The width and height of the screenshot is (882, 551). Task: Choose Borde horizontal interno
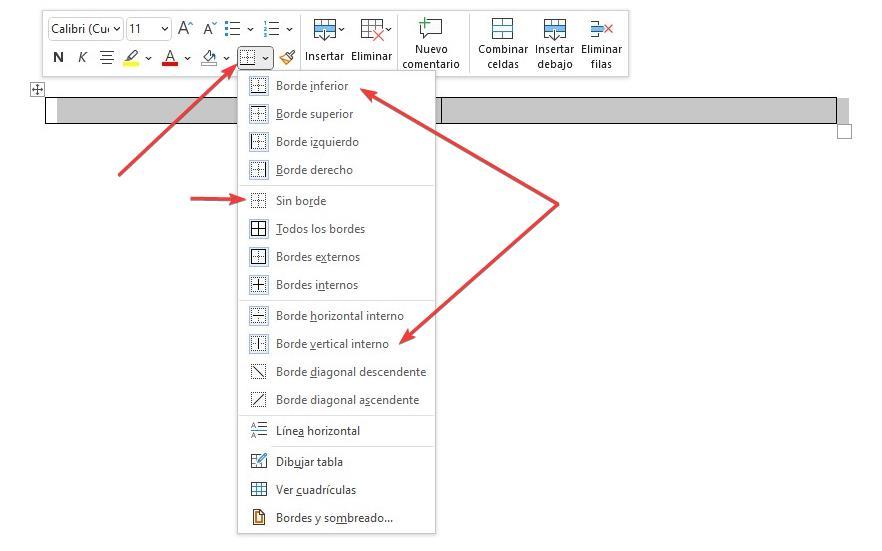click(x=336, y=316)
